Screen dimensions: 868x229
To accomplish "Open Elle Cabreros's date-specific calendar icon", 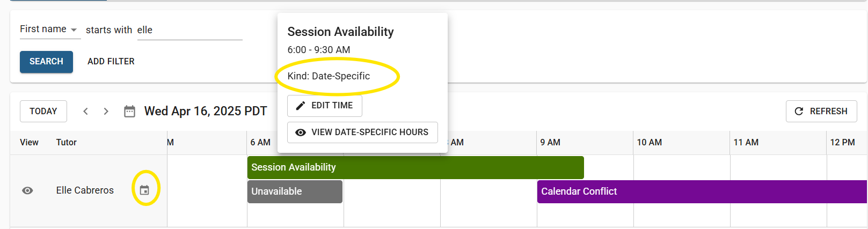I will [144, 190].
